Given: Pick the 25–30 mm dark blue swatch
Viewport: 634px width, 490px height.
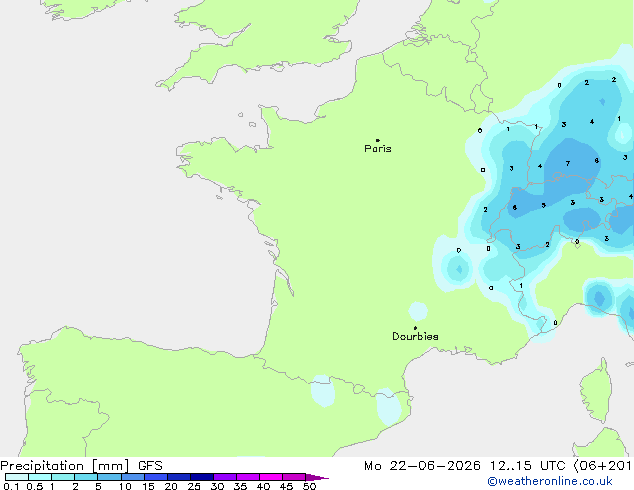Looking at the screenshot, I should 202,477.
